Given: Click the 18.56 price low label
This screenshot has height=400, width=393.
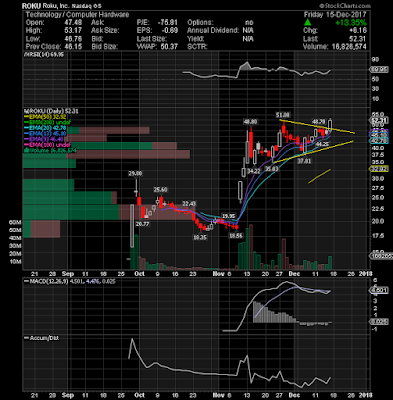Looking at the screenshot, I should coord(236,235).
